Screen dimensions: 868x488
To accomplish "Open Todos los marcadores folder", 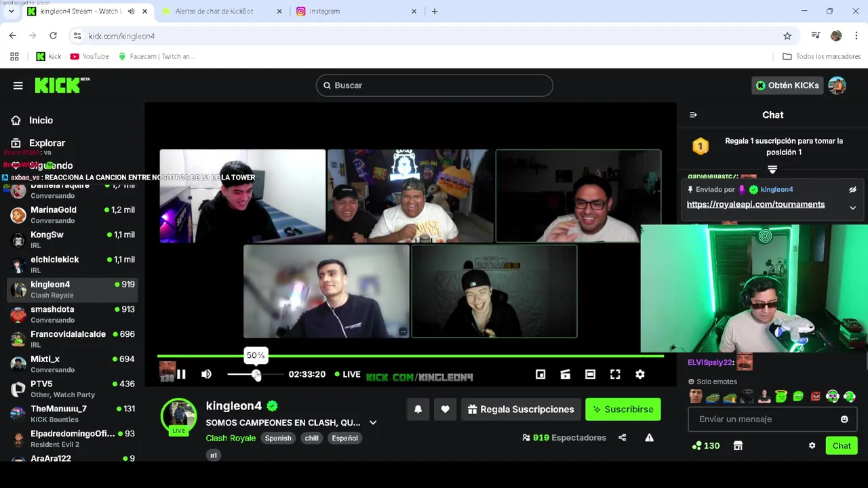I will point(822,56).
